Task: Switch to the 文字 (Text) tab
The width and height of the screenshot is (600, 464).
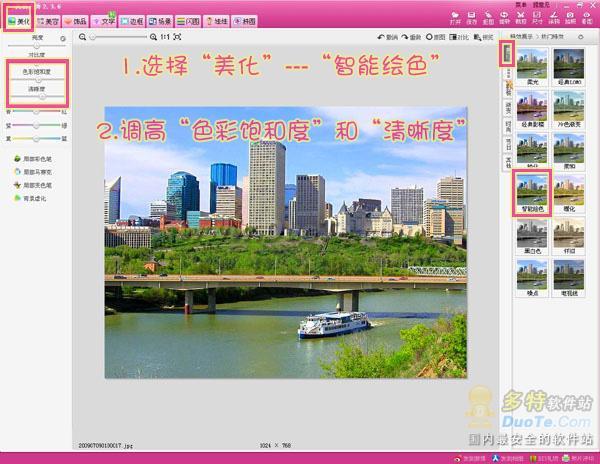Action: point(104,21)
